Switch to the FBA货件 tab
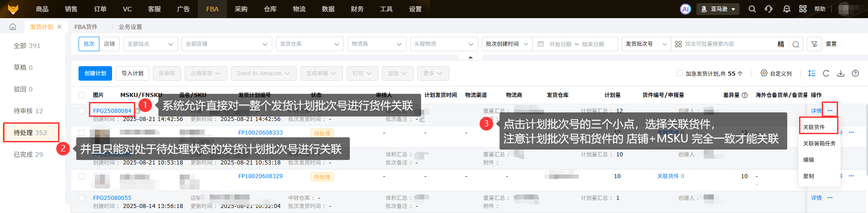The image size is (868, 213). pos(86,27)
